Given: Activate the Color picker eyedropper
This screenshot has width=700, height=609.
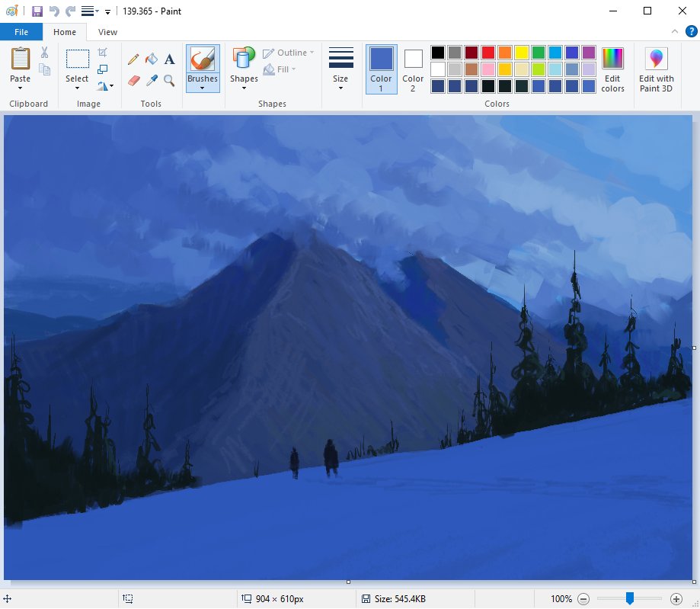Looking at the screenshot, I should point(152,79).
